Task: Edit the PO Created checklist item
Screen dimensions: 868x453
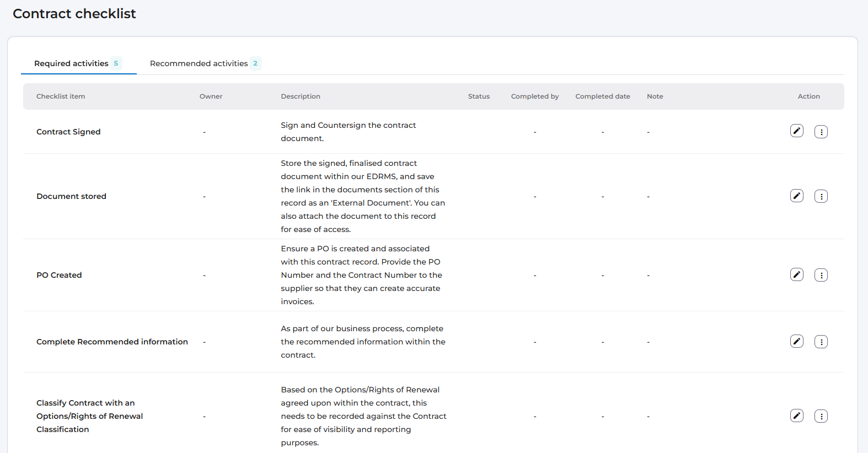Action: pyautogui.click(x=796, y=275)
